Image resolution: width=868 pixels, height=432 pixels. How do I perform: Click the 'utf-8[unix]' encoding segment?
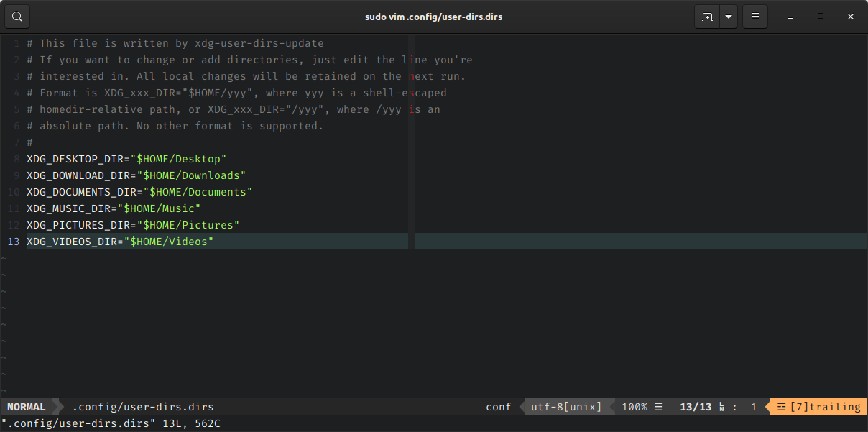click(x=566, y=407)
